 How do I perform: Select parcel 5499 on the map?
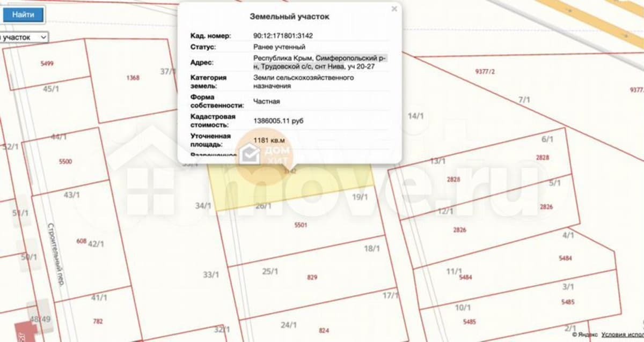tap(47, 63)
